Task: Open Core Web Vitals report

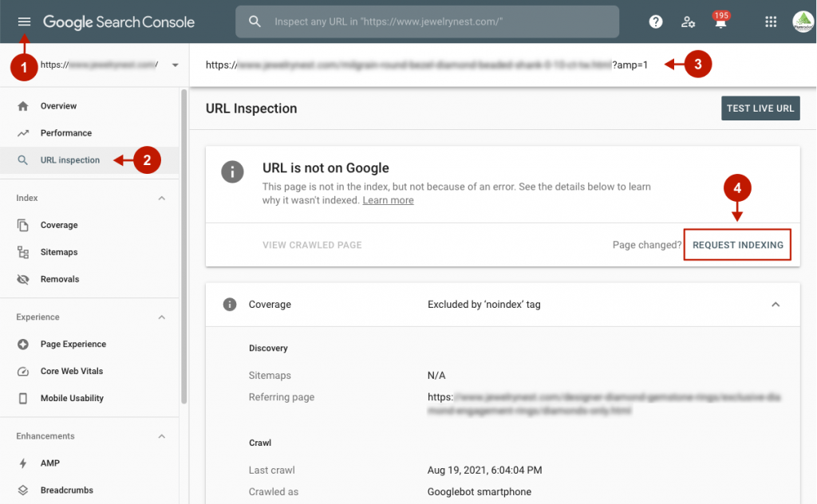Action: pyautogui.click(x=71, y=371)
